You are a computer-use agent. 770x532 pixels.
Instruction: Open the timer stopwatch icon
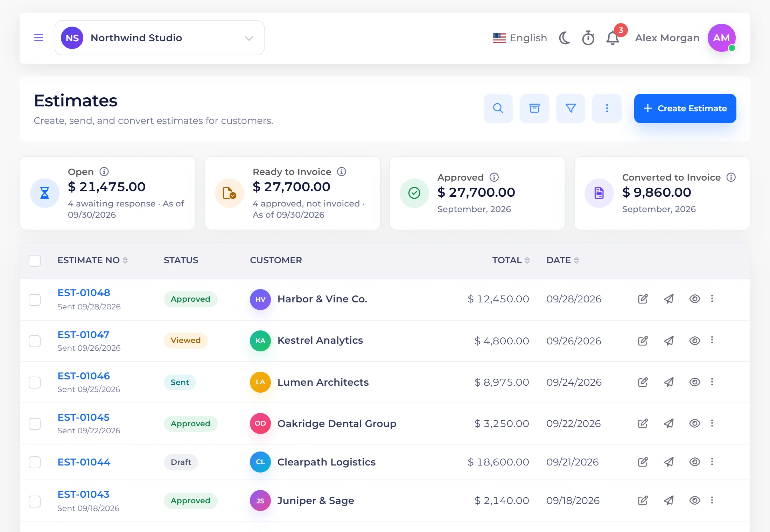(x=588, y=38)
